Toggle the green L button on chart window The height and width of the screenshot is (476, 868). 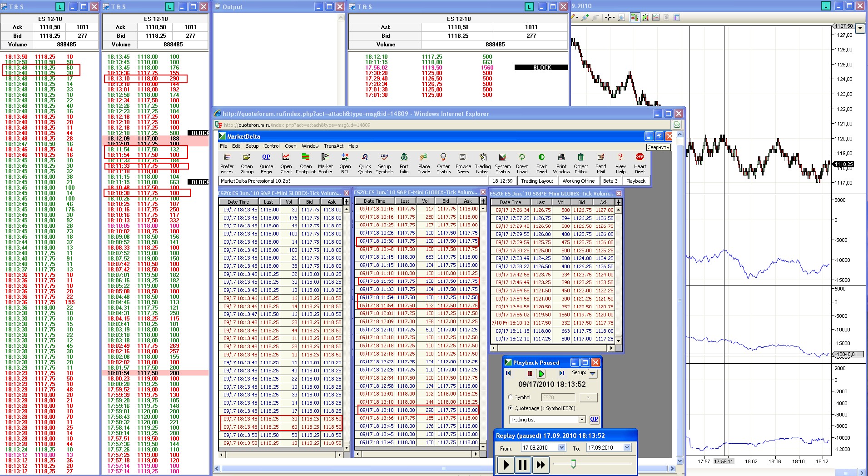[826, 6]
